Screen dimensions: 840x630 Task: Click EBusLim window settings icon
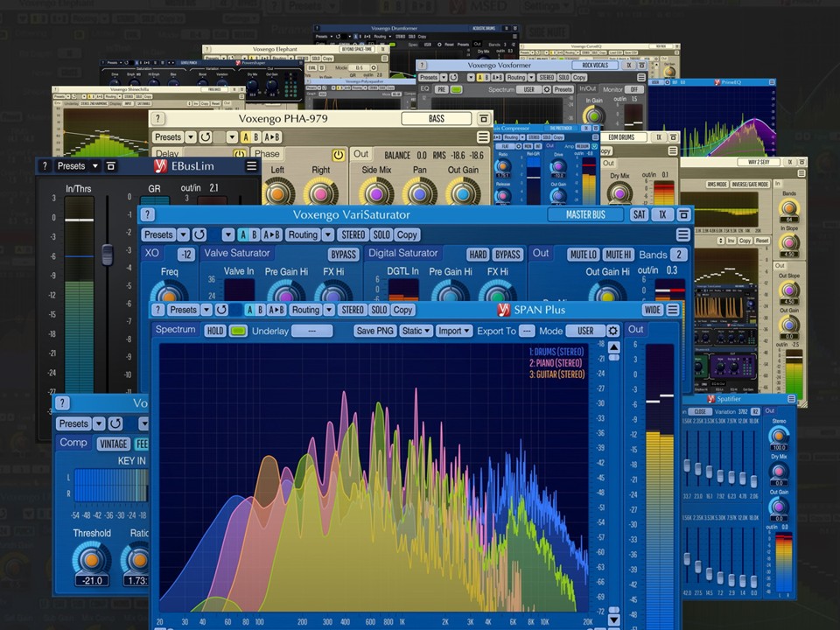coord(111,166)
